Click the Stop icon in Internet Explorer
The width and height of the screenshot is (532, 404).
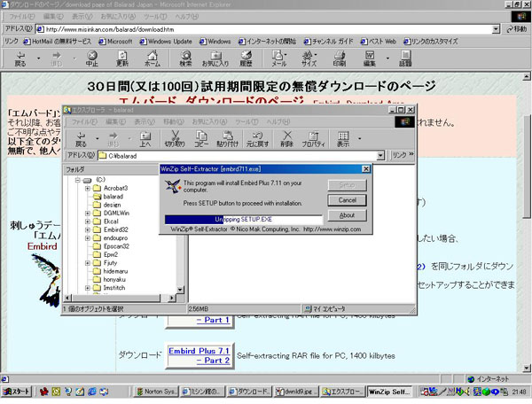[x=91, y=58]
